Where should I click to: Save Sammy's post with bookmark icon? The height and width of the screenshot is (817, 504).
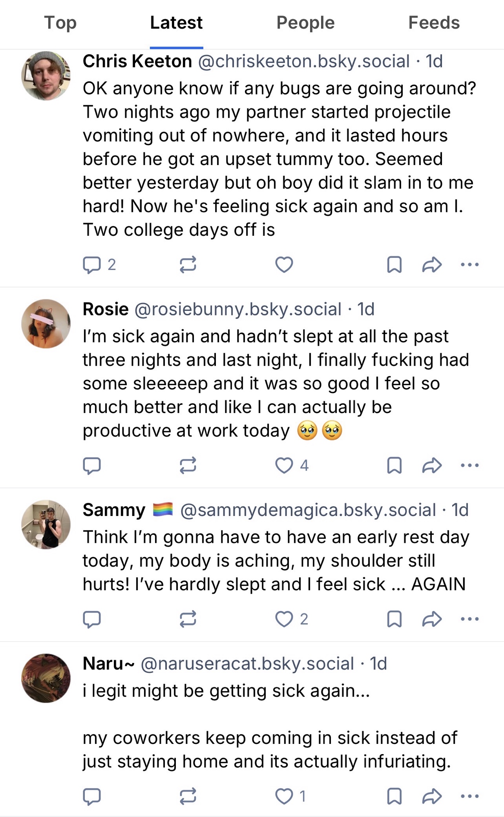click(x=394, y=619)
